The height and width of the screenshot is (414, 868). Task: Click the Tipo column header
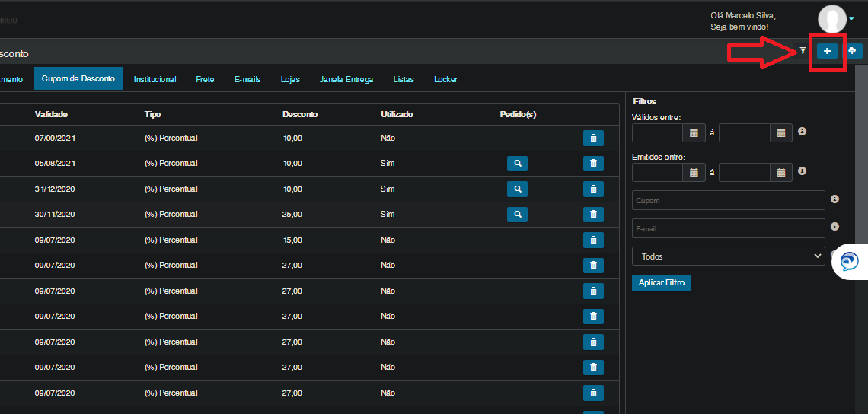[153, 115]
